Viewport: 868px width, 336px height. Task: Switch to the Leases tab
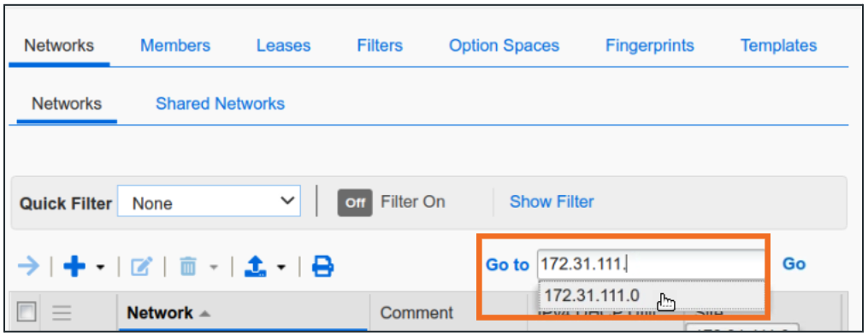(283, 45)
